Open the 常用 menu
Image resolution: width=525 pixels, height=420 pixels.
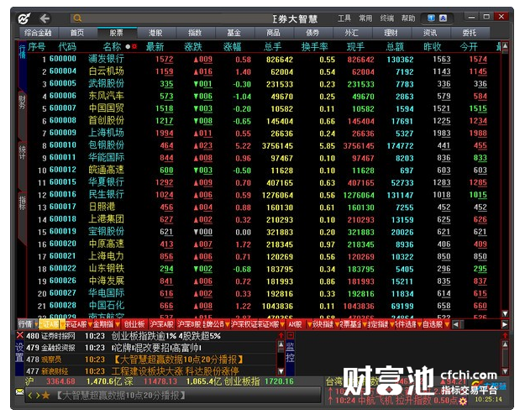pos(365,18)
